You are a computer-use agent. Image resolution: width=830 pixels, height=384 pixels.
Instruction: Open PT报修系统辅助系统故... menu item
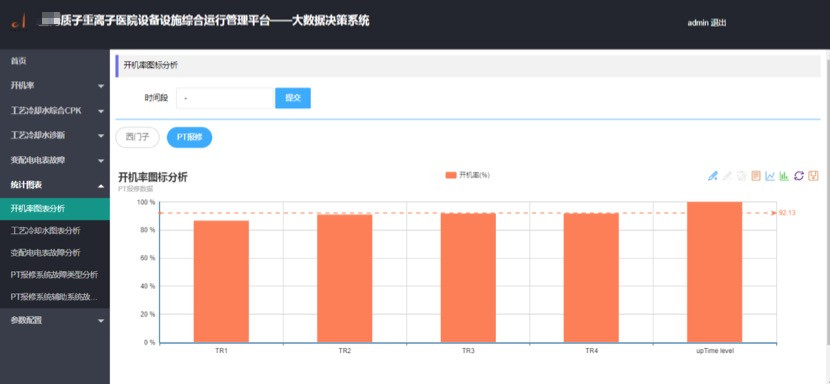[55, 297]
